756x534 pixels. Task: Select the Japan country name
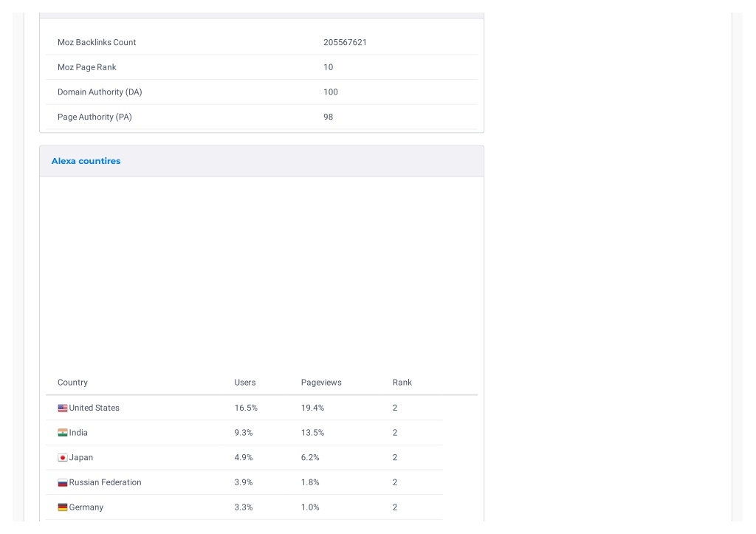[81, 458]
